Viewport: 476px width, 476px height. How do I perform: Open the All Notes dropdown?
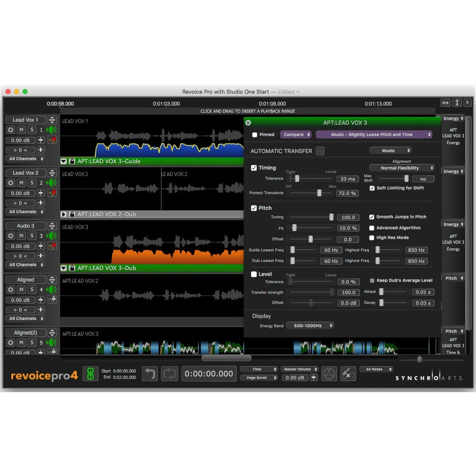pyautogui.click(x=376, y=369)
